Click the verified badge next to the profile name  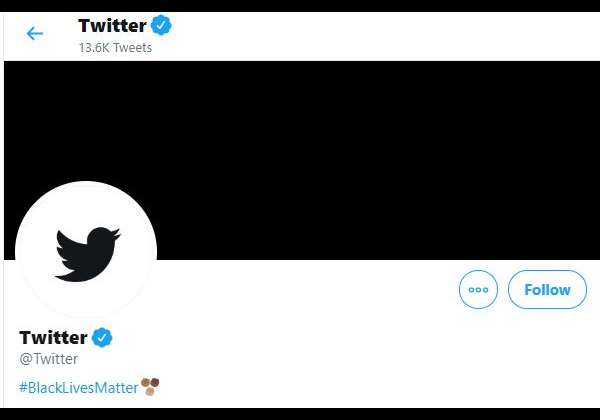coord(102,337)
